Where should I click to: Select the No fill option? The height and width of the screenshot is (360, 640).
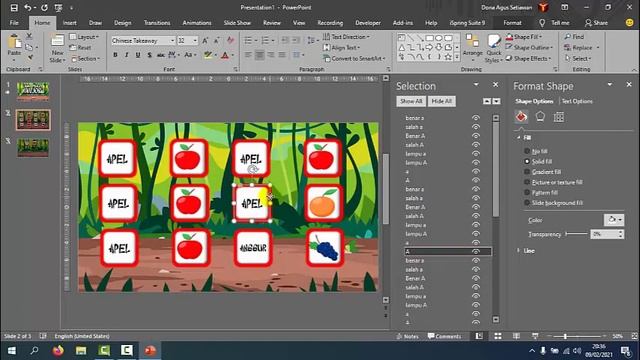pos(536,151)
